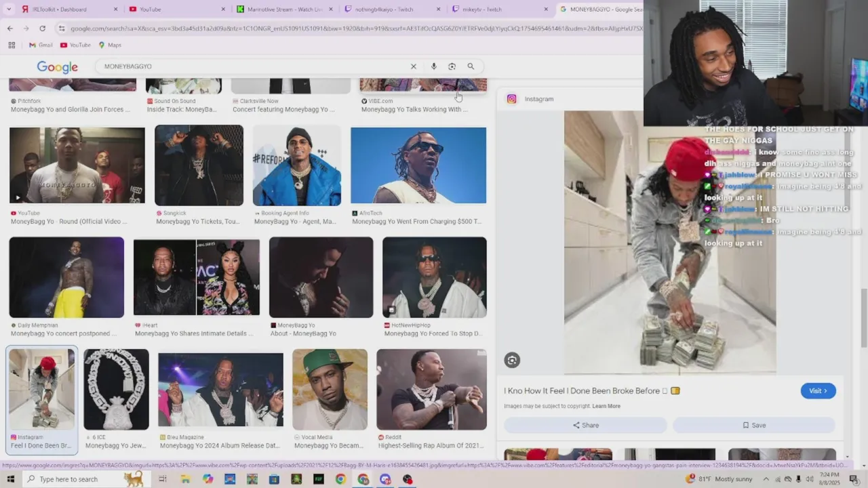Select the 6 ICE jewelry image
868x488 pixels.
pos(116,390)
